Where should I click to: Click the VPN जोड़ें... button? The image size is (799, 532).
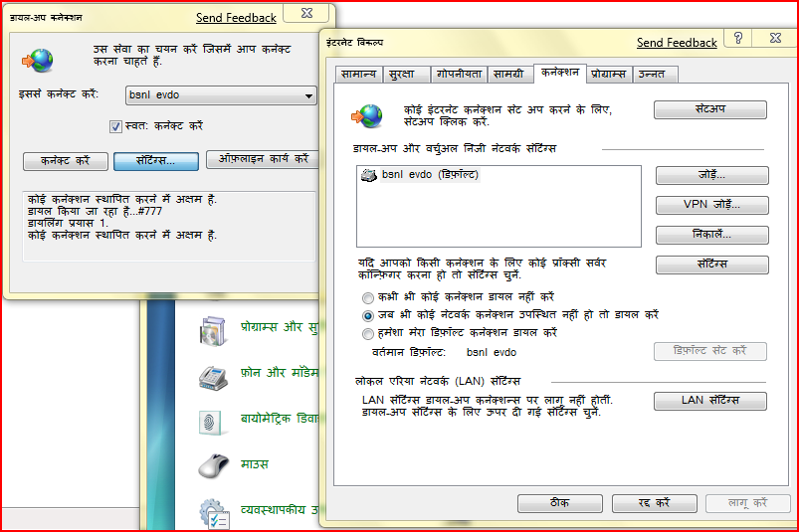711,205
